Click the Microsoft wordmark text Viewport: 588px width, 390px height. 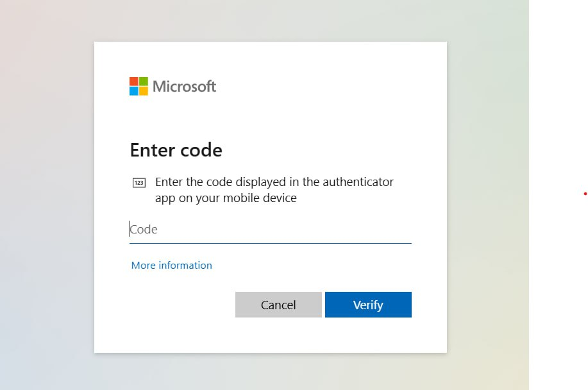[x=184, y=87]
